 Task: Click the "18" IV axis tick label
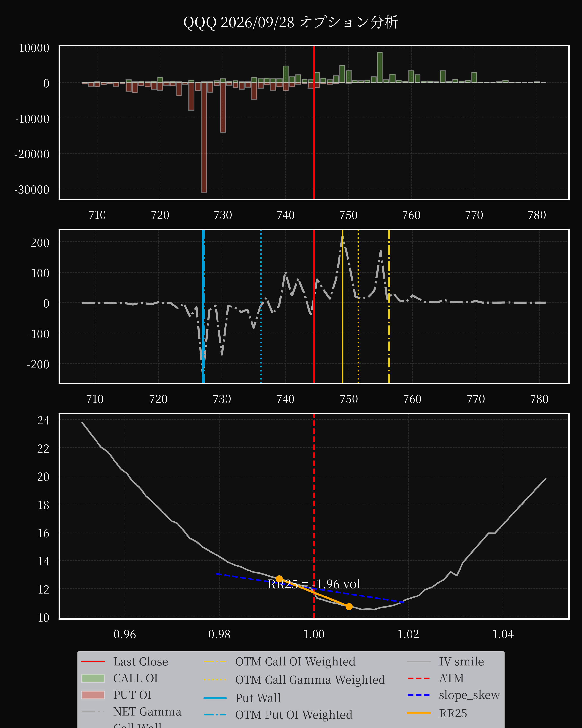[43, 505]
